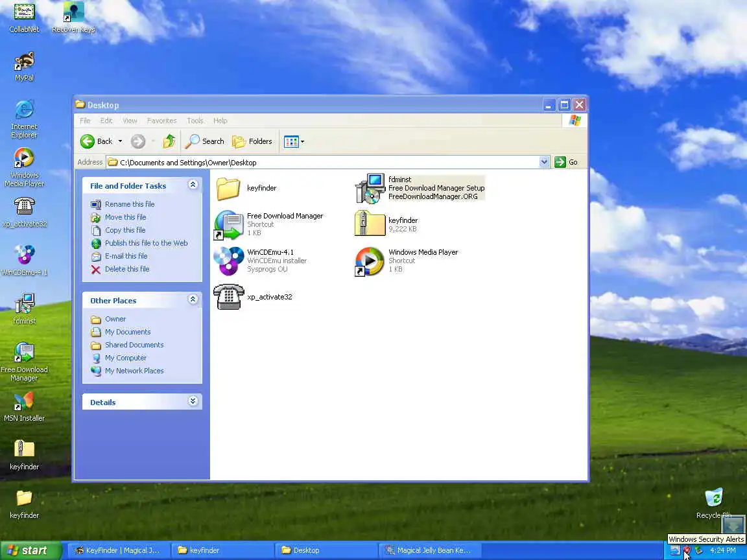Open the File menu

point(86,121)
